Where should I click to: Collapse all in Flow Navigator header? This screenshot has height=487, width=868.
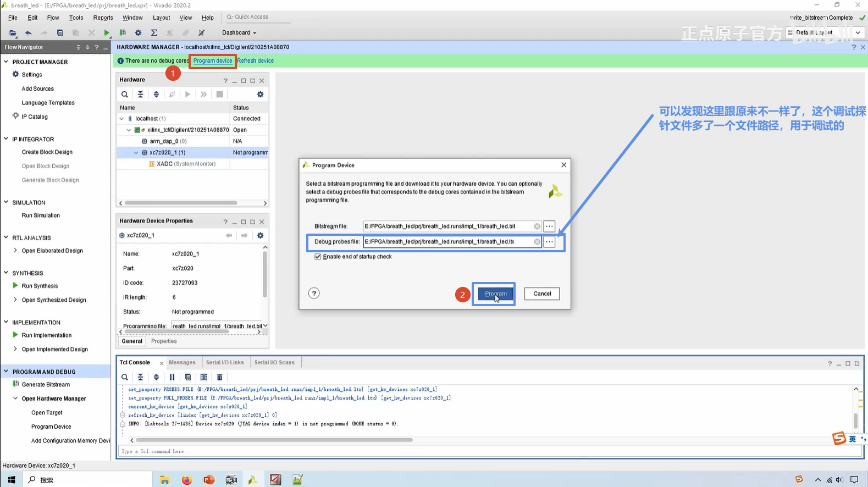click(x=78, y=47)
